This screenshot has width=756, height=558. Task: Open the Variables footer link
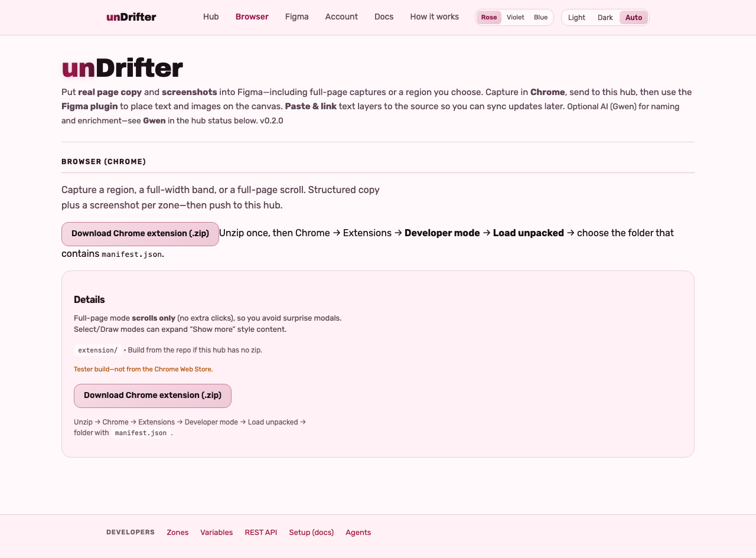[x=216, y=533]
